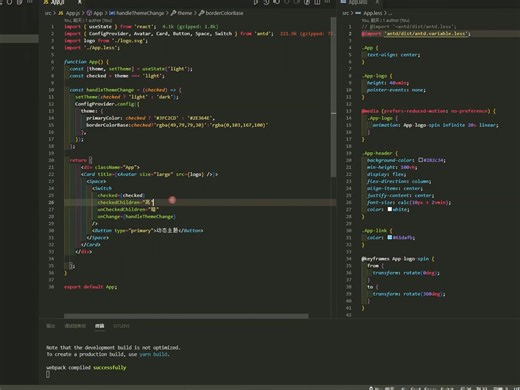520x390 pixels.
Task: Click the 'return' keyword on line 20
Action: click(x=78, y=160)
